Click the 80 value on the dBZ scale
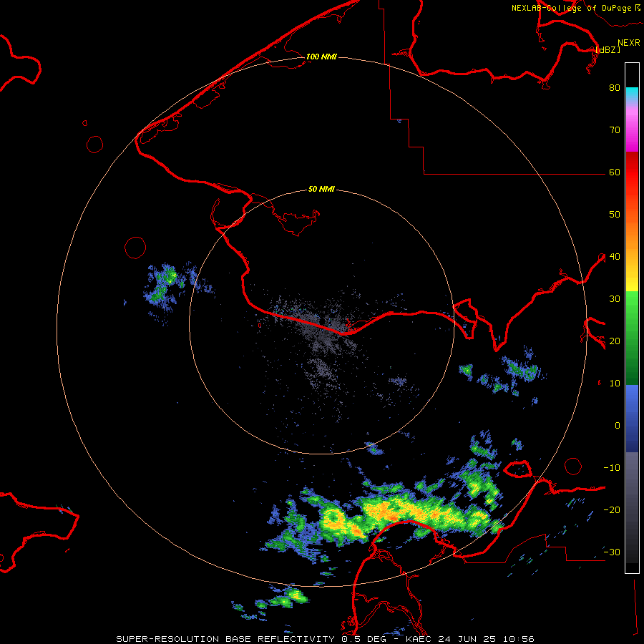Screen dimensions: 644x644 615,87
